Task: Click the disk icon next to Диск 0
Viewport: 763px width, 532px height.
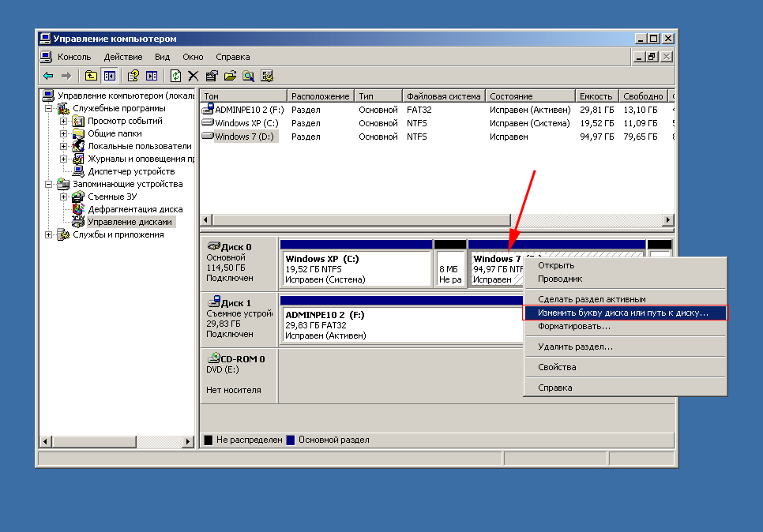Action: pyautogui.click(x=213, y=246)
